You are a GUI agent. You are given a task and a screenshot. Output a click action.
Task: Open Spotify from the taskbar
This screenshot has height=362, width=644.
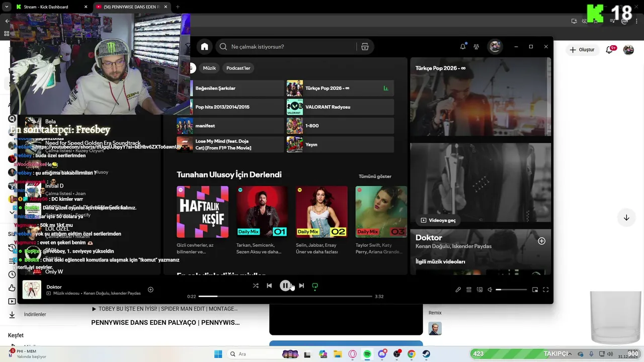(367, 354)
